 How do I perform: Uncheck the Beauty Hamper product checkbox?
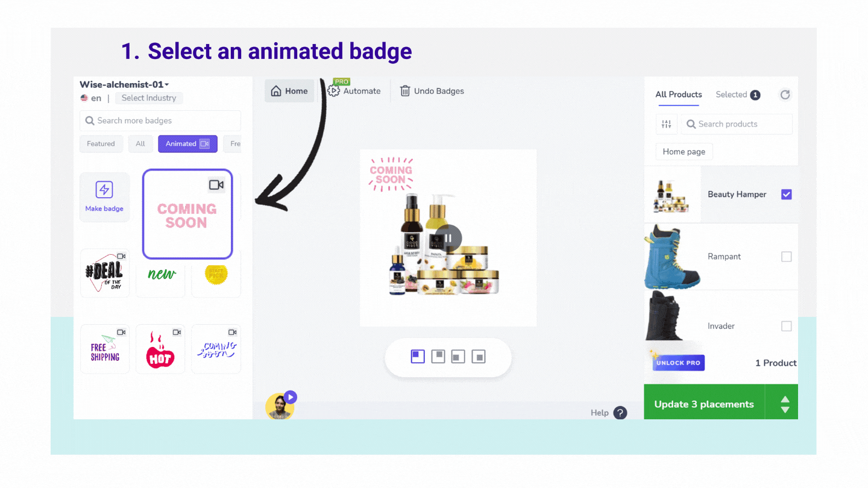[786, 195]
